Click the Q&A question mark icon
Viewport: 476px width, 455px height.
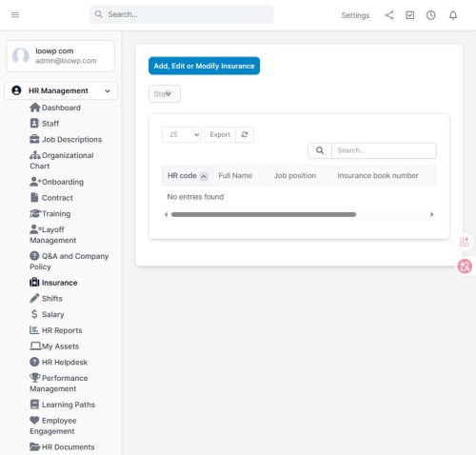pos(34,256)
